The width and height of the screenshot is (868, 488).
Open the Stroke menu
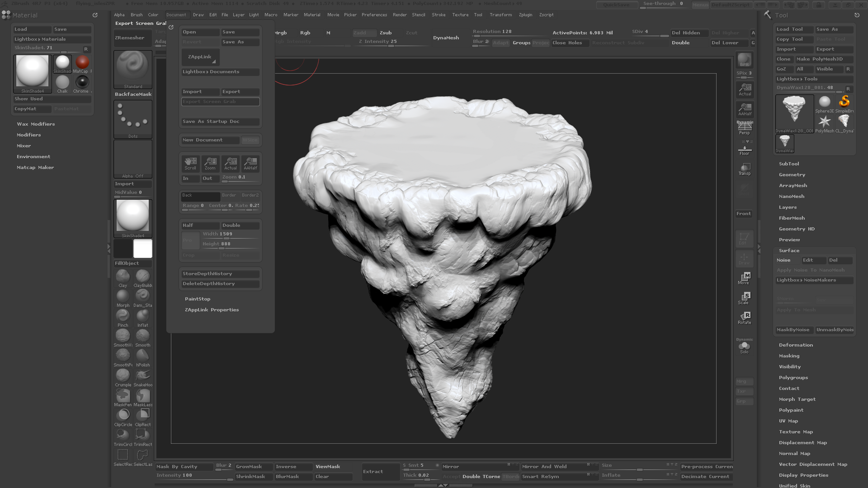439,14
